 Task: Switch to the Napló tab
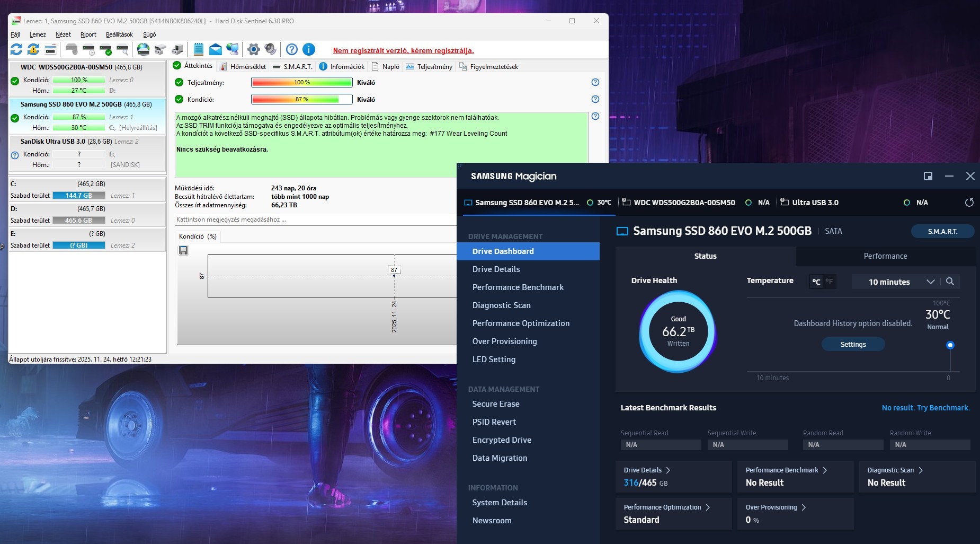click(x=386, y=66)
